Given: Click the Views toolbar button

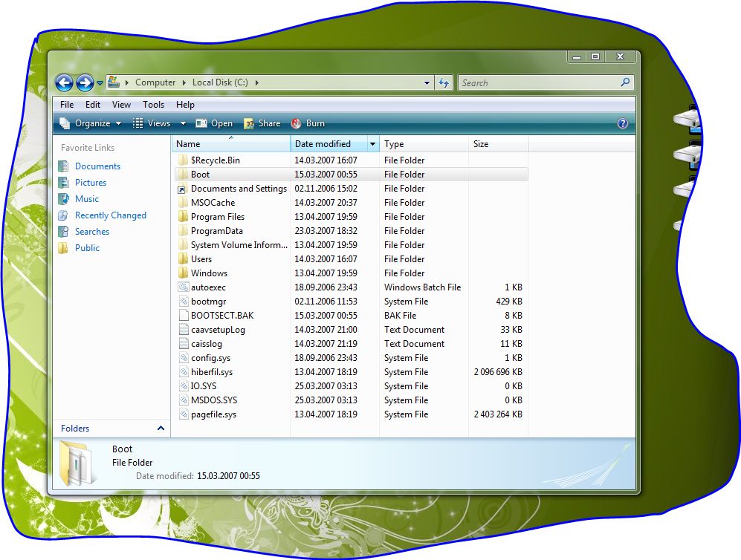Looking at the screenshot, I should point(152,123).
